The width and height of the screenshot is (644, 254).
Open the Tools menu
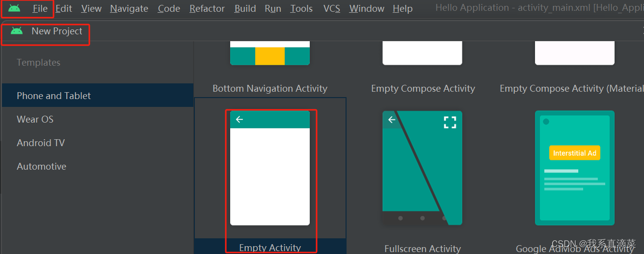[301, 9]
